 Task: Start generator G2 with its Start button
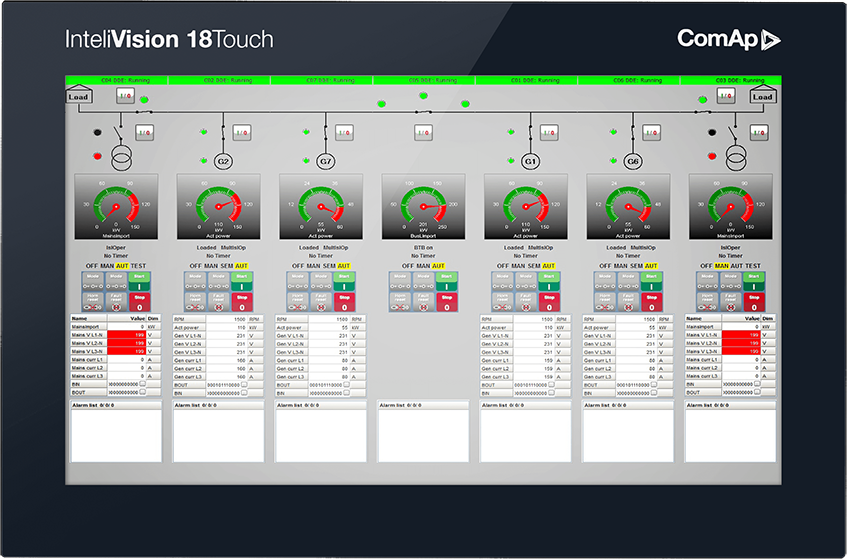(241, 281)
